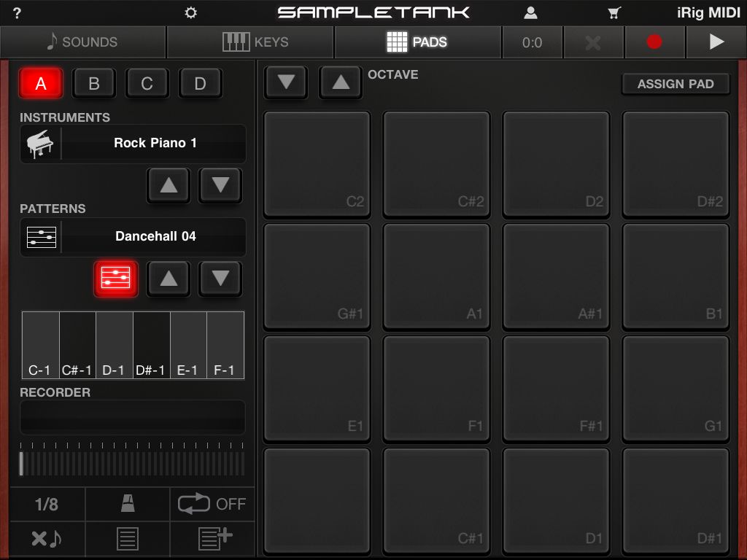Tap the G1 pad
747x560 pixels.
(676, 389)
